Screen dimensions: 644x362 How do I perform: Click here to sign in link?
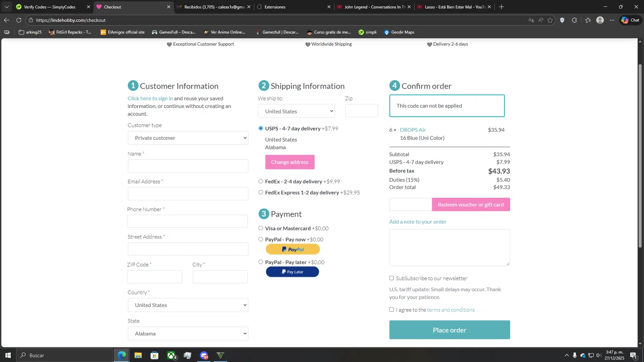click(x=150, y=98)
